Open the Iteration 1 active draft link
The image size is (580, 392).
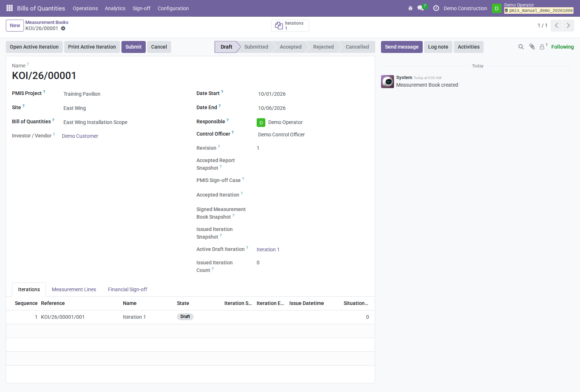click(268, 249)
